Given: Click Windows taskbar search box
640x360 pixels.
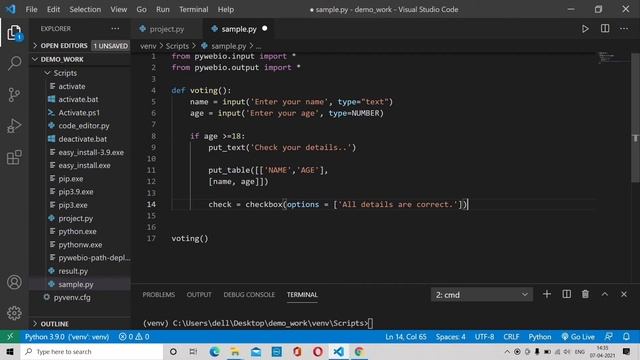Looking at the screenshot, I should tap(92, 352).
